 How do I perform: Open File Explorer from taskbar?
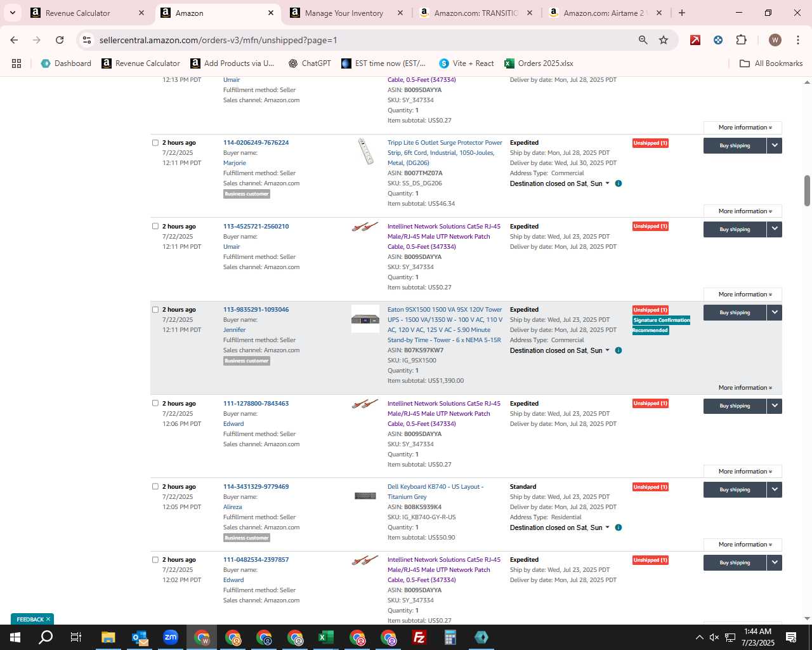(x=108, y=637)
